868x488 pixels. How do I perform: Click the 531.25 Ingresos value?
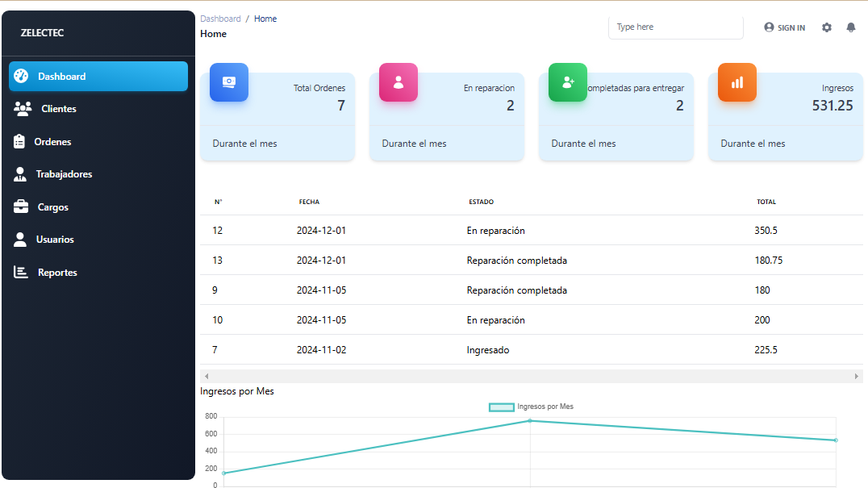[833, 105]
